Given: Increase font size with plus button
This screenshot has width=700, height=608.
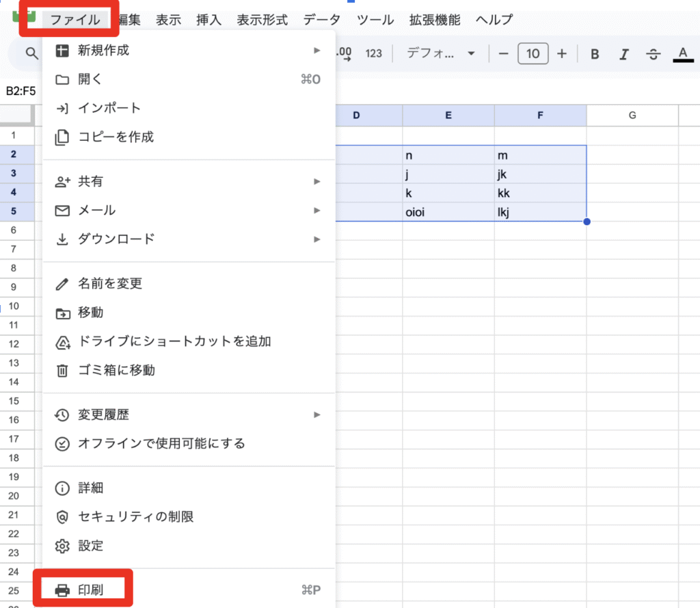Looking at the screenshot, I should (562, 54).
